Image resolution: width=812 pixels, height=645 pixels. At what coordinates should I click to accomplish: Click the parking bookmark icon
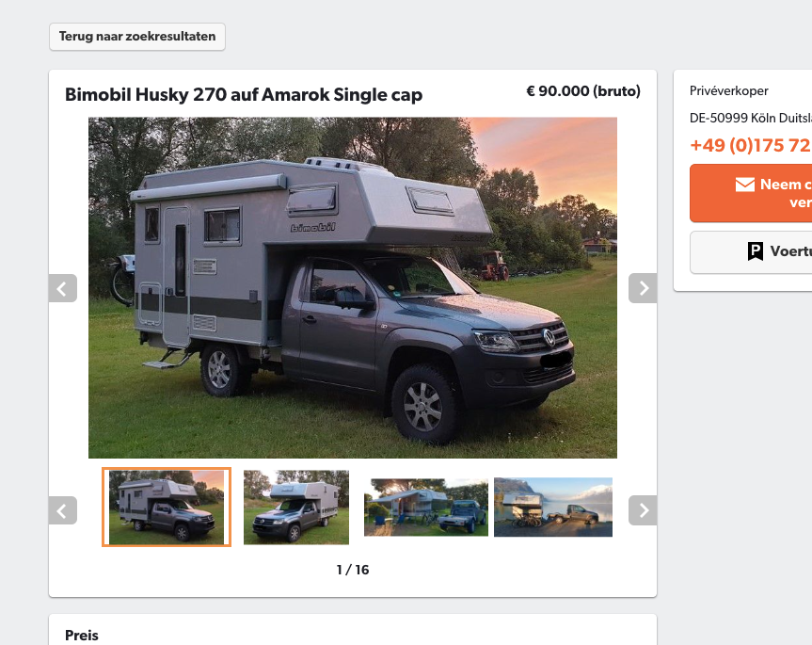click(755, 251)
